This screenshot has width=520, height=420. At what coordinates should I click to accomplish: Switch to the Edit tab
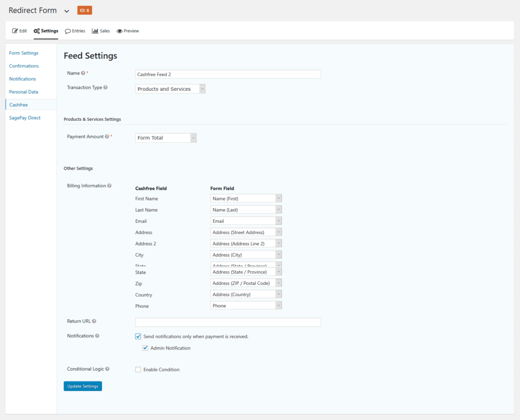20,31
